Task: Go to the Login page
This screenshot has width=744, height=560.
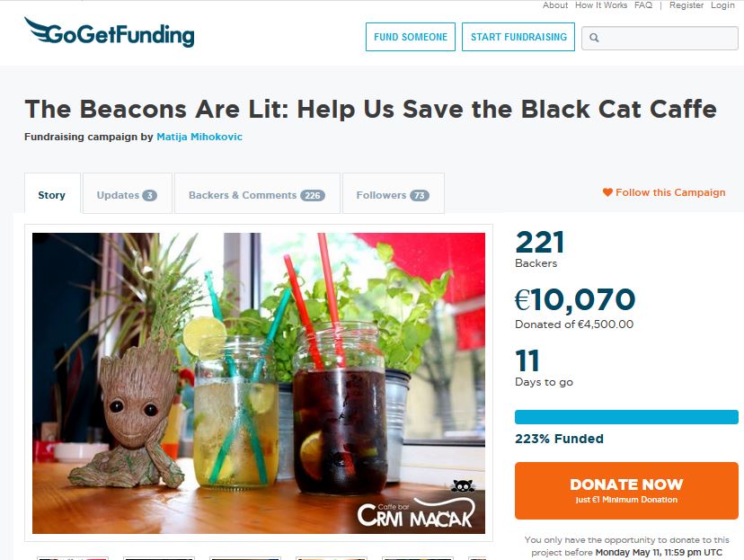Action: pos(722,5)
